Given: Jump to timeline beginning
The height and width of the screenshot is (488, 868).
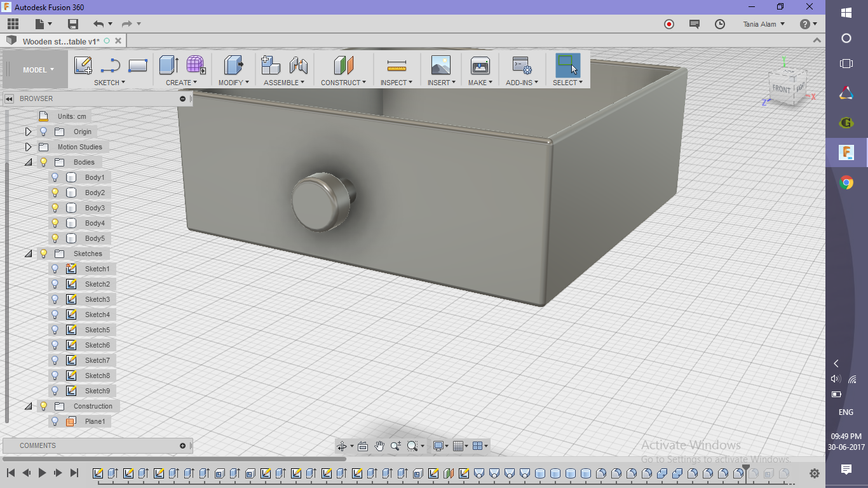Looking at the screenshot, I should 11,473.
